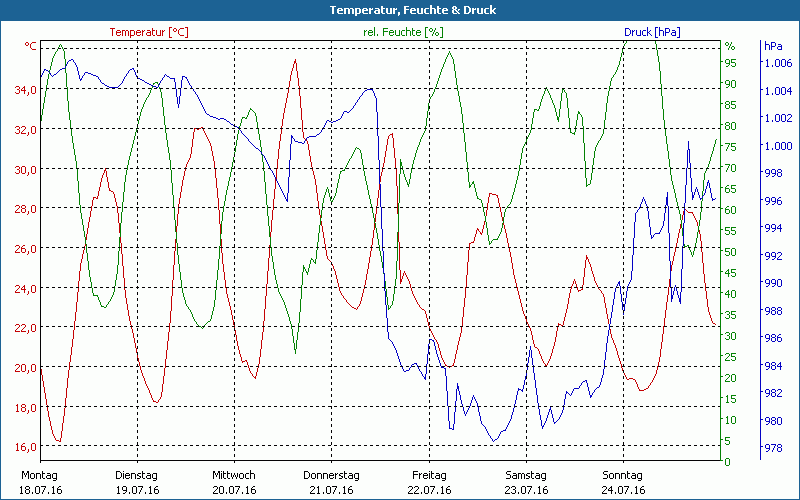Click the green % unit label

(x=730, y=46)
